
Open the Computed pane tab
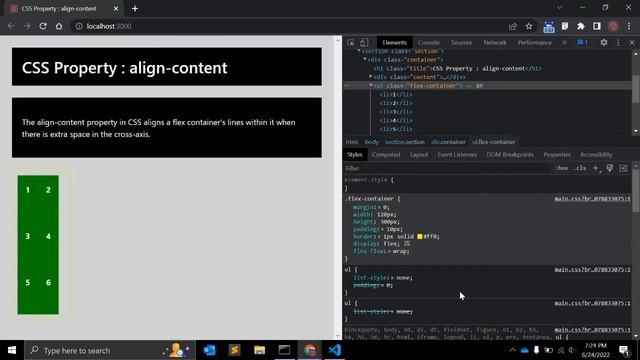point(386,155)
